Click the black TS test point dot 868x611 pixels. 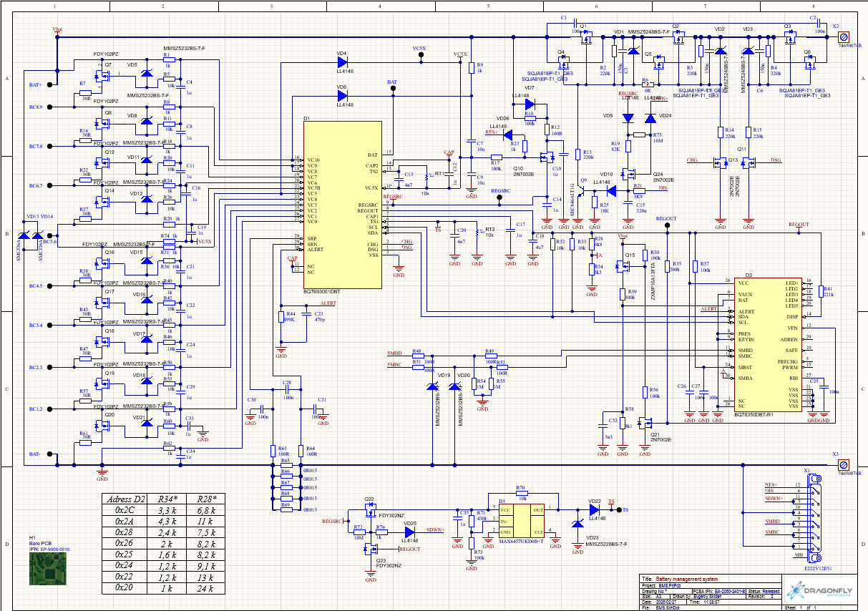[618, 509]
